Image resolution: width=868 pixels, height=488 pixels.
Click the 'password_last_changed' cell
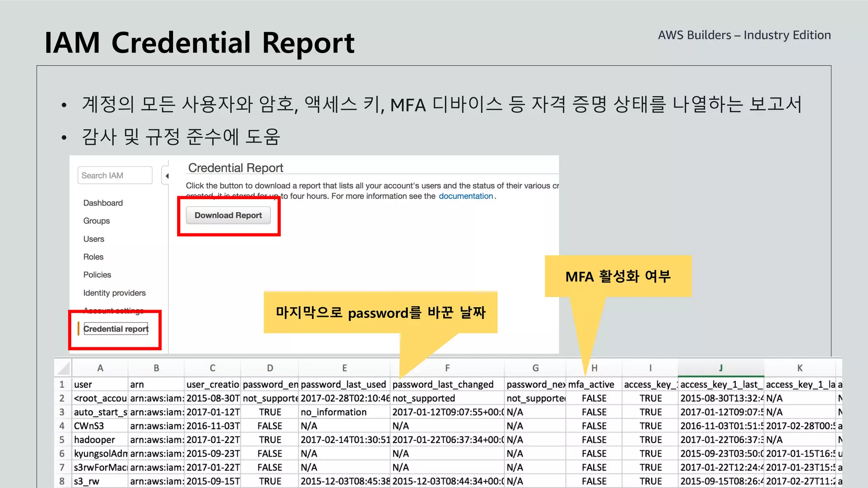pos(448,384)
